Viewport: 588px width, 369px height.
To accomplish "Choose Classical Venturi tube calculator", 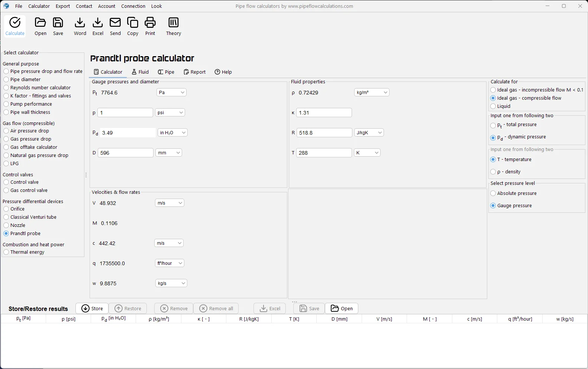I will [30, 217].
